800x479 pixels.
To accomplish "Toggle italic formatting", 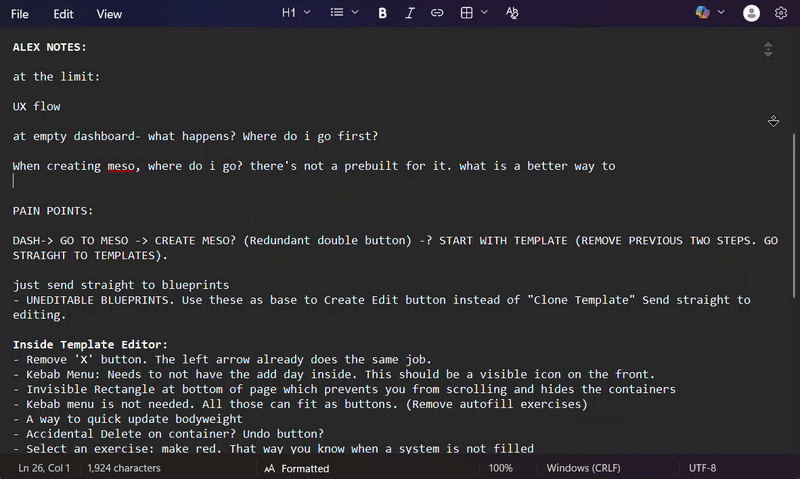I will [410, 13].
